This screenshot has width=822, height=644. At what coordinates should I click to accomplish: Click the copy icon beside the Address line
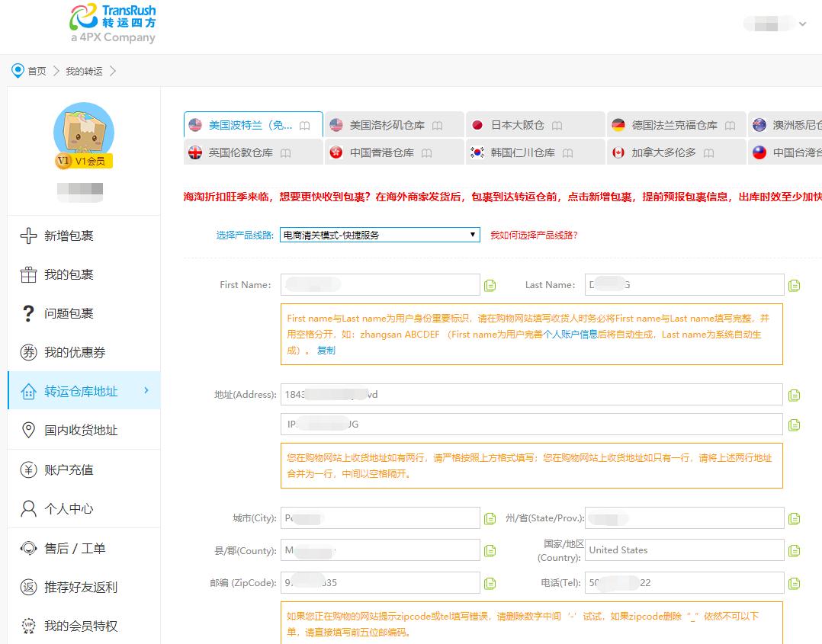click(x=795, y=394)
